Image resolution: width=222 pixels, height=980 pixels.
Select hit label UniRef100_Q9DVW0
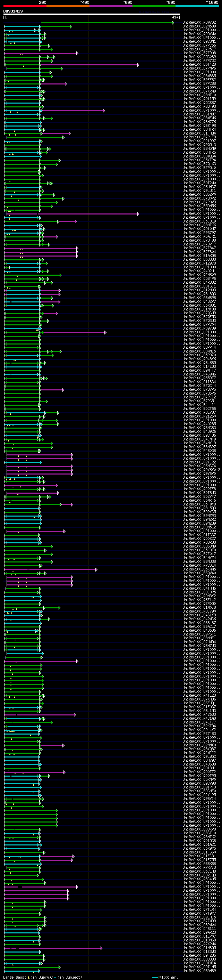pyautogui.click(x=199, y=34)
